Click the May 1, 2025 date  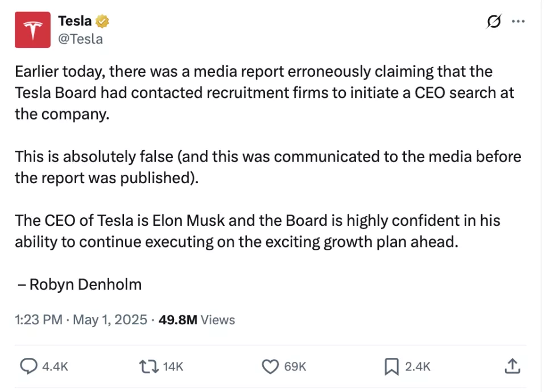click(110, 320)
